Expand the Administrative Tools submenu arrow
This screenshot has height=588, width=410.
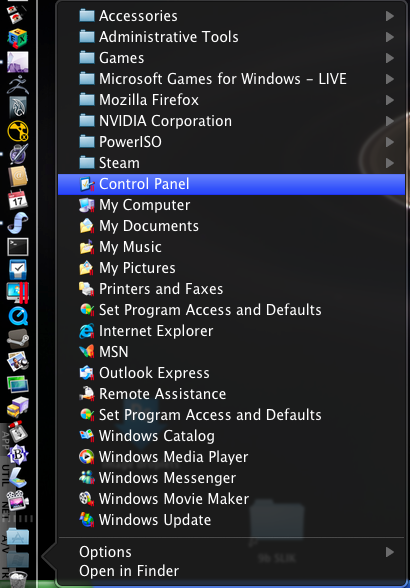tap(390, 37)
